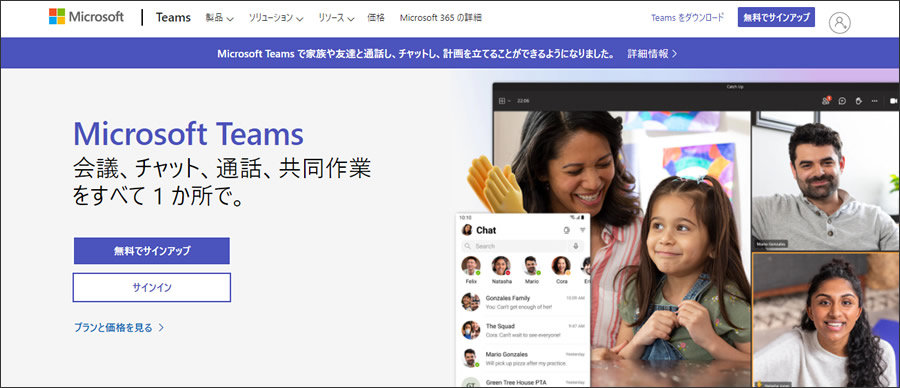Click the raise hand icon in meeting toolbar

point(859,100)
